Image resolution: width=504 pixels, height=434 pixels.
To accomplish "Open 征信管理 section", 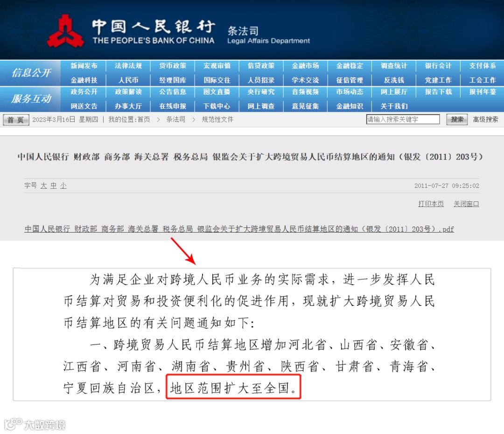I will [x=350, y=80].
